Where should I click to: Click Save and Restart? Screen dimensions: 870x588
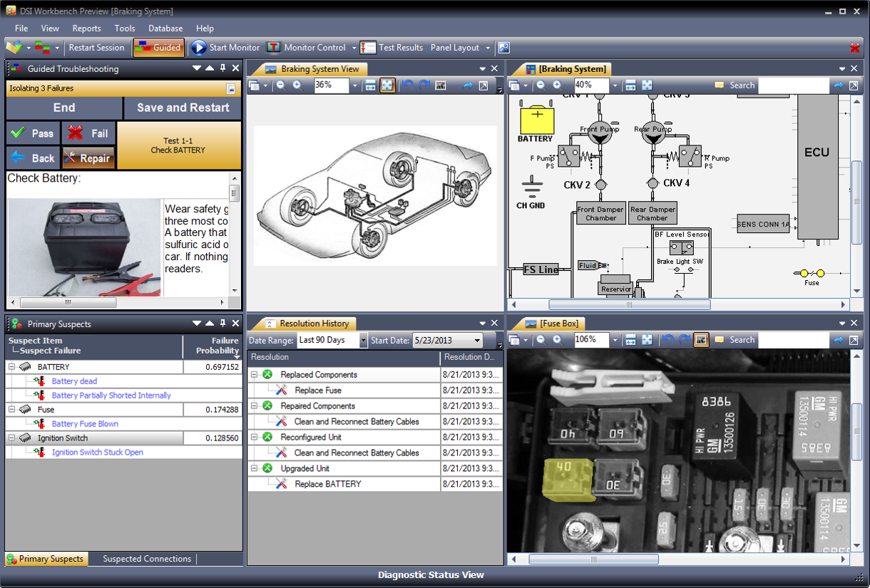[x=183, y=108]
